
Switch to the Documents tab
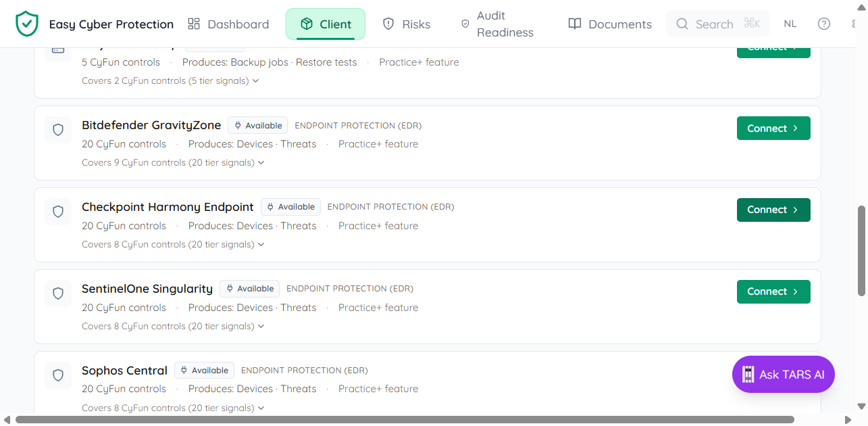[610, 24]
